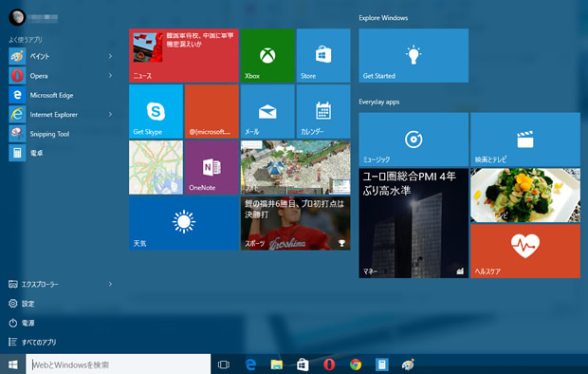Open Chrome from the taskbar

click(x=356, y=365)
